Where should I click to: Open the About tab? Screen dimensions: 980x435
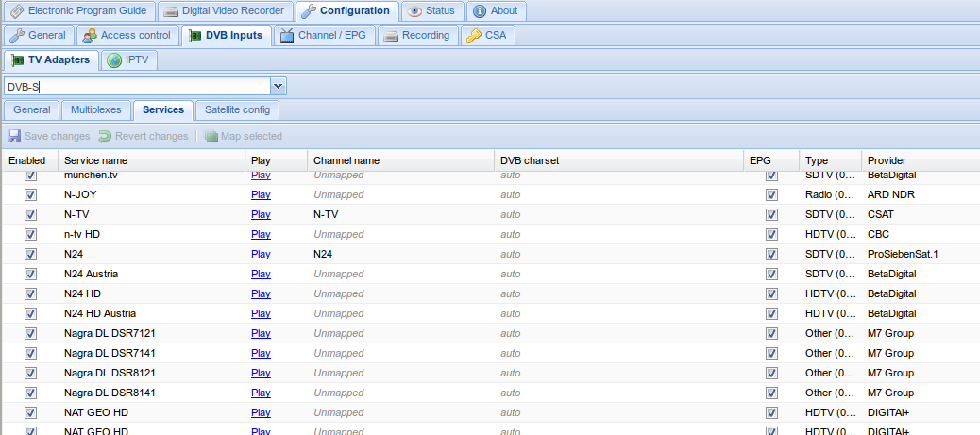[497, 10]
